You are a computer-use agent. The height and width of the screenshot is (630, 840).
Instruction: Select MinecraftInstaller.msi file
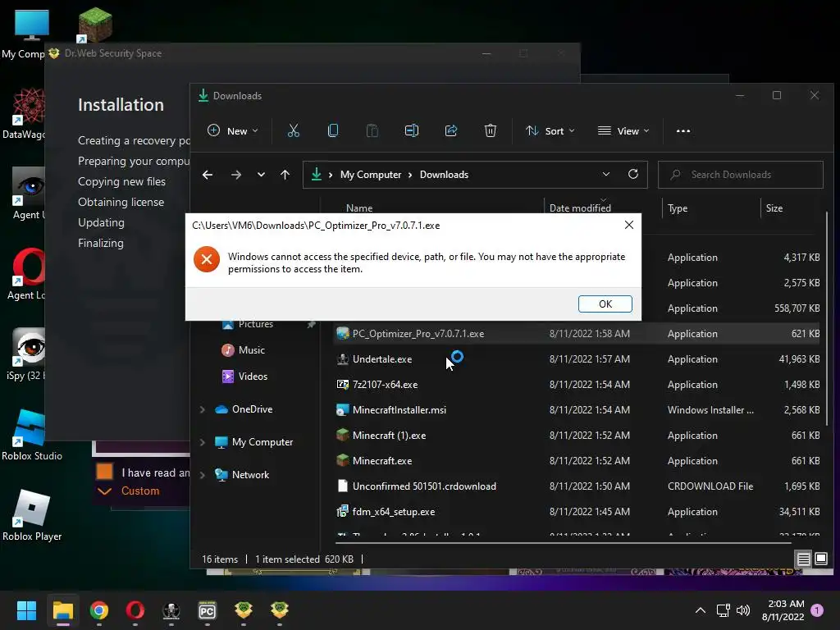(577, 410)
